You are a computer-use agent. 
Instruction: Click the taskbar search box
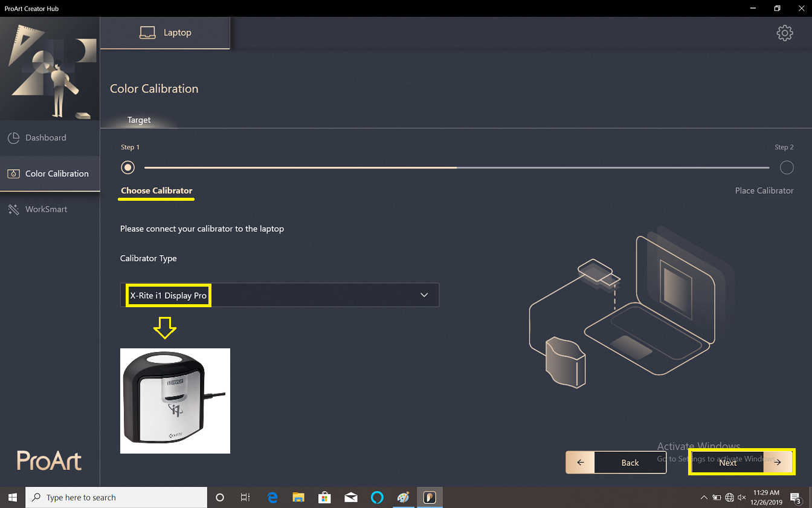coord(117,498)
